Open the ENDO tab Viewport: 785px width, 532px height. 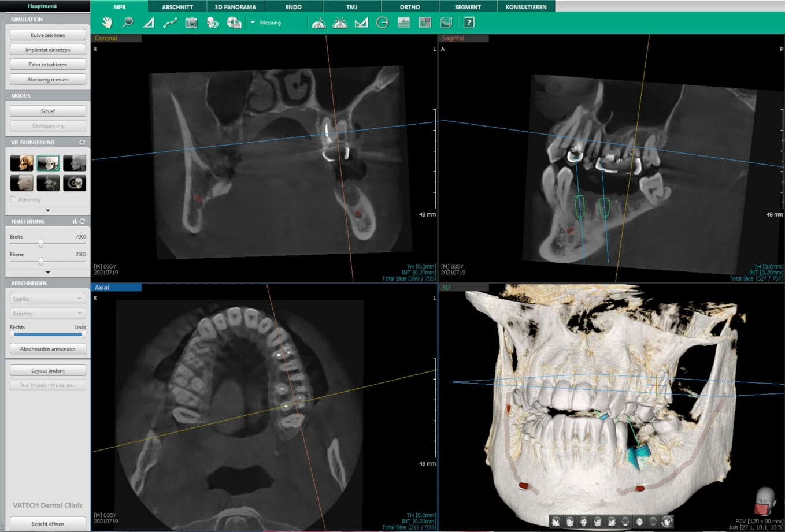click(x=293, y=7)
